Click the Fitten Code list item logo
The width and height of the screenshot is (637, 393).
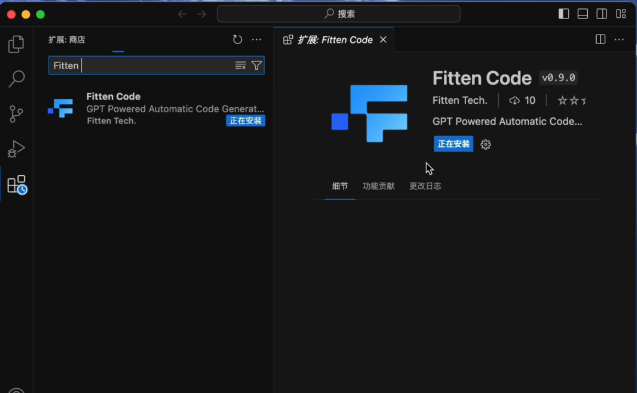click(61, 109)
